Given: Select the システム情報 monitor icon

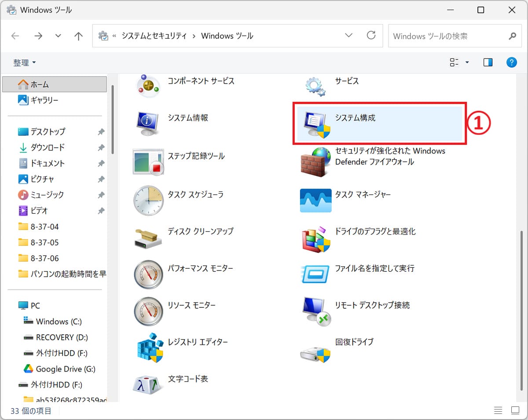Looking at the screenshot, I should [148, 124].
